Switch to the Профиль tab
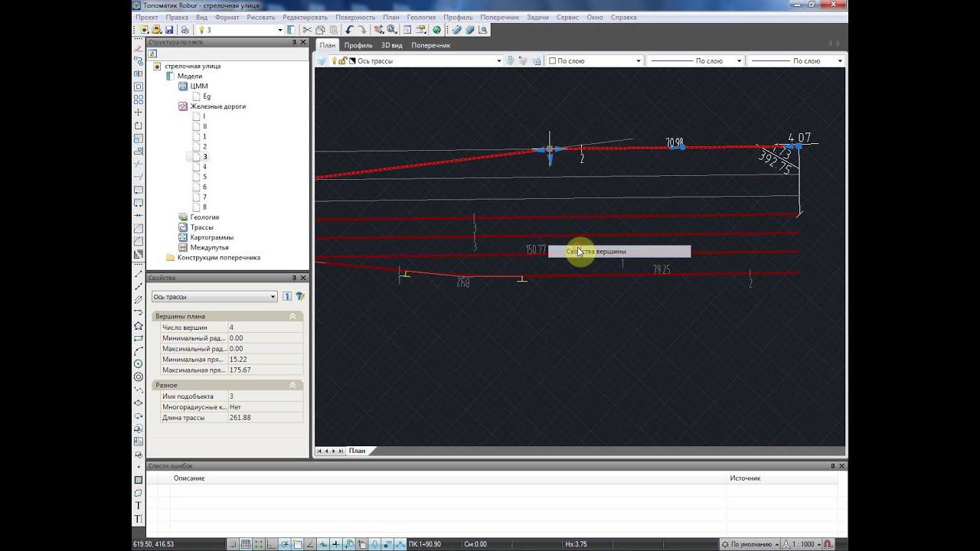This screenshot has width=980, height=551. [358, 45]
